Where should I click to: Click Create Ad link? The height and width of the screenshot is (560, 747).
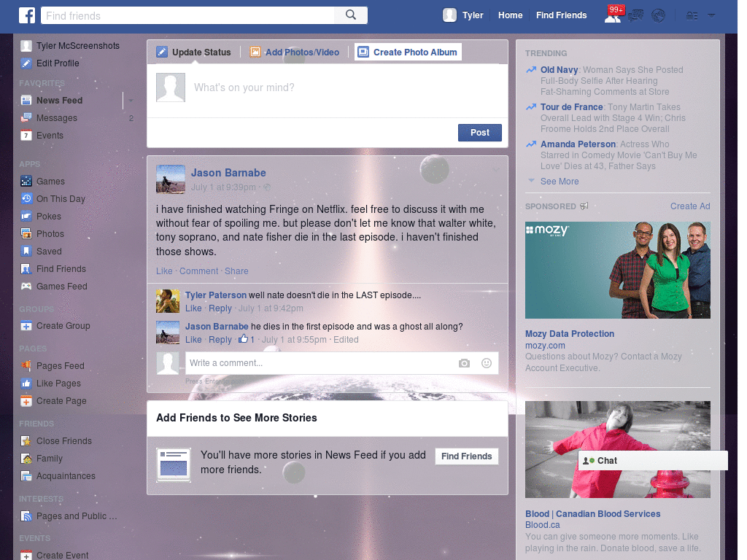coord(690,206)
